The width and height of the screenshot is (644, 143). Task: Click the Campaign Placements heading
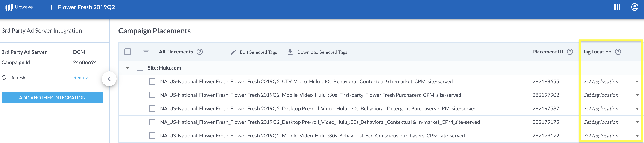click(x=155, y=31)
